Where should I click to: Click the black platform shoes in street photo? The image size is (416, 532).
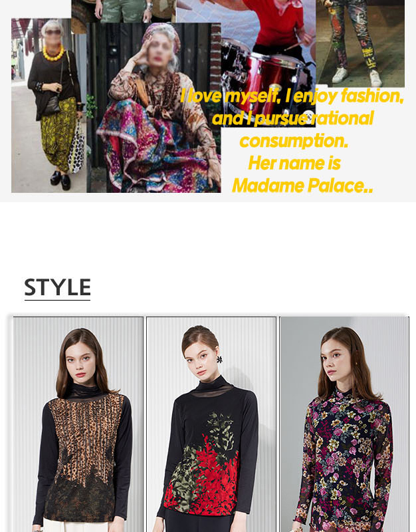click(60, 180)
